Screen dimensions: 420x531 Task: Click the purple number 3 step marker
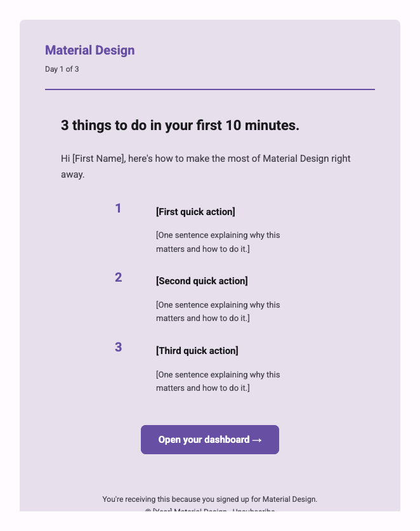pos(118,347)
